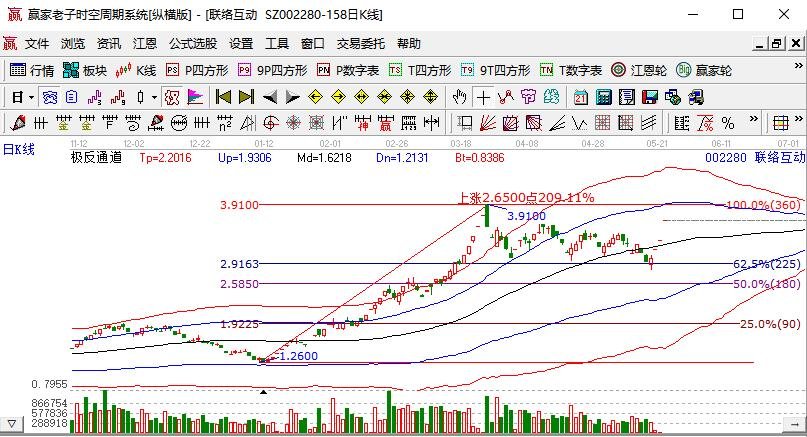807x437 pixels.
Task: Jump to the last bar
Action: tap(247, 97)
